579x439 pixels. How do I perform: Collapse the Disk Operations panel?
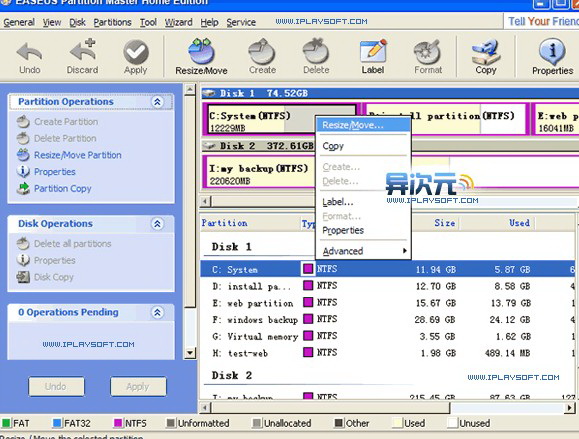157,224
